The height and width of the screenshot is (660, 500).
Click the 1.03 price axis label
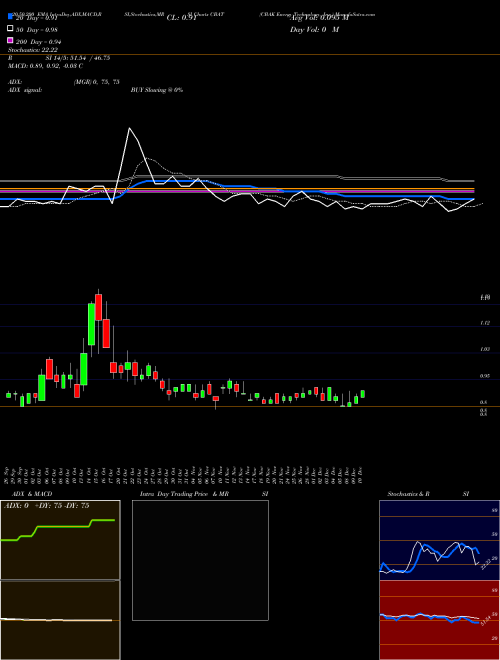(485, 349)
